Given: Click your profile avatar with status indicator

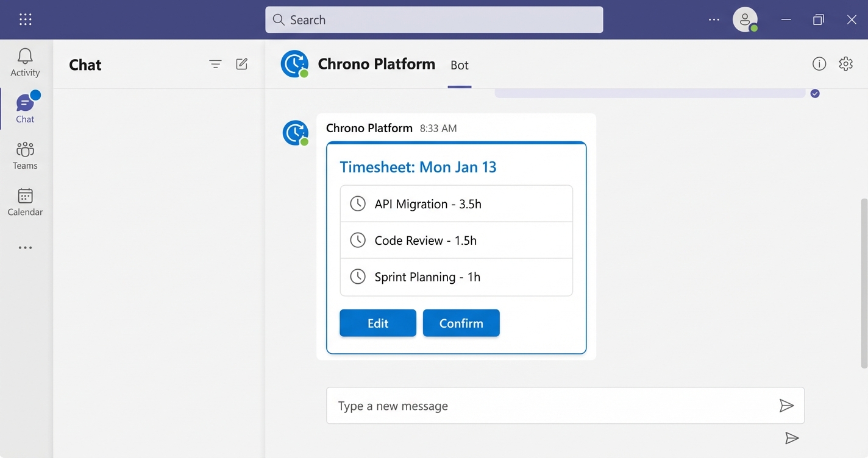Looking at the screenshot, I should pyautogui.click(x=745, y=19).
